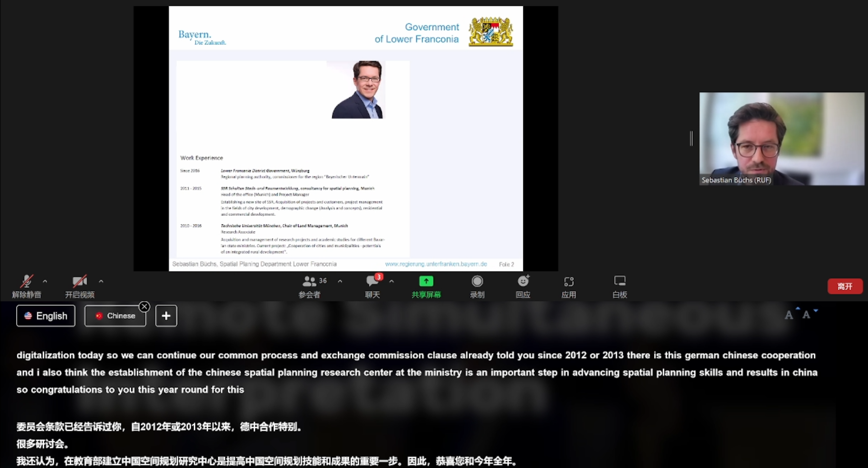The width and height of the screenshot is (868, 468).
Task: Click the green share screen (共享屏幕) icon
Action: pos(426,281)
